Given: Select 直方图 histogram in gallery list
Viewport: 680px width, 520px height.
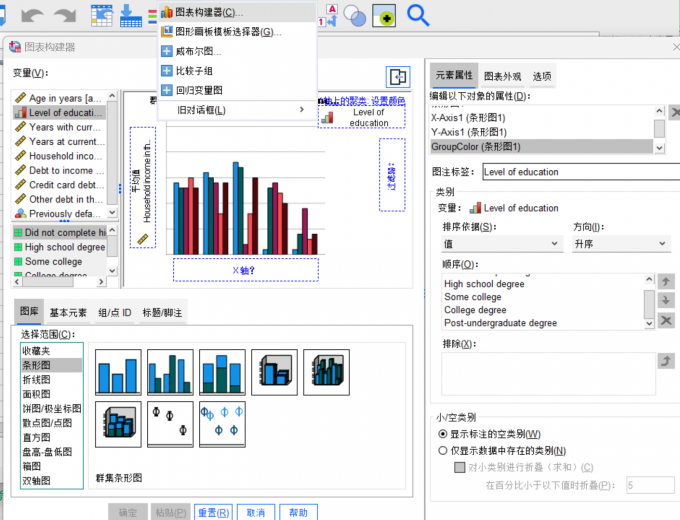Looking at the screenshot, I should coord(52,437).
